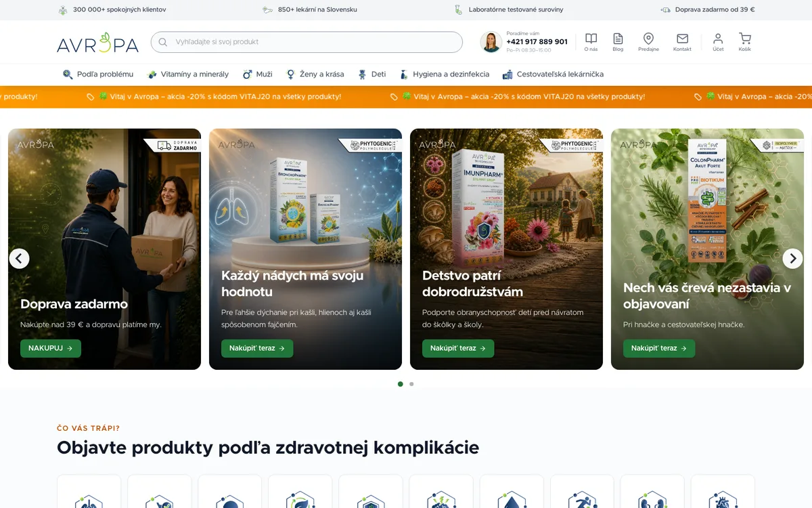Click the 850+ lekární icon

pyautogui.click(x=268, y=10)
